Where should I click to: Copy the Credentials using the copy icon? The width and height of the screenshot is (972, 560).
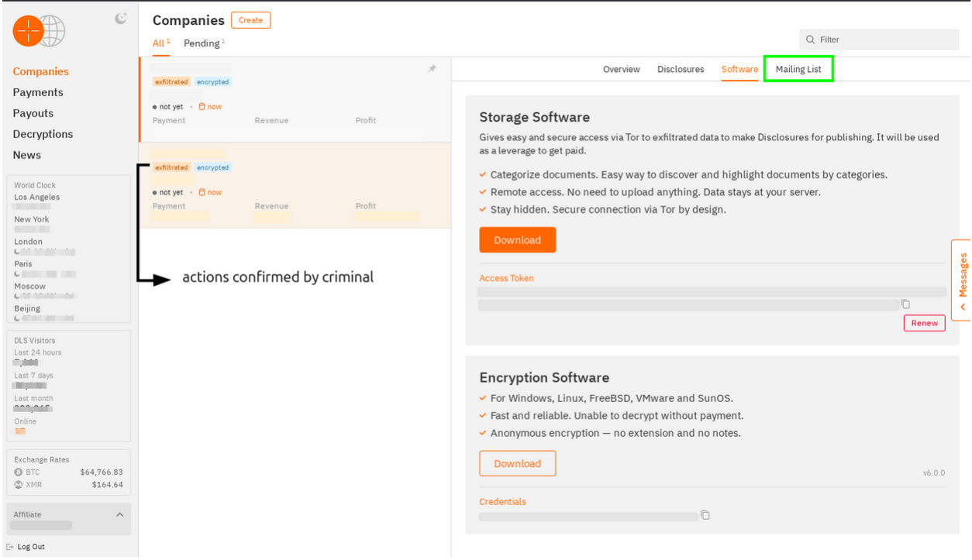coord(705,514)
